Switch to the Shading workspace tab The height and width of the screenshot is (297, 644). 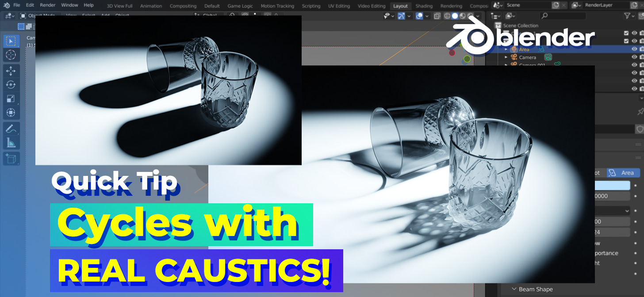[424, 6]
